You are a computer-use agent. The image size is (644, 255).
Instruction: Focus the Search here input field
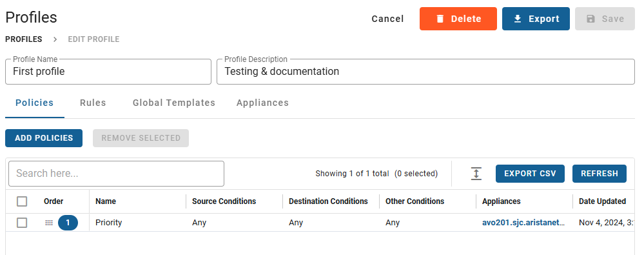116,174
